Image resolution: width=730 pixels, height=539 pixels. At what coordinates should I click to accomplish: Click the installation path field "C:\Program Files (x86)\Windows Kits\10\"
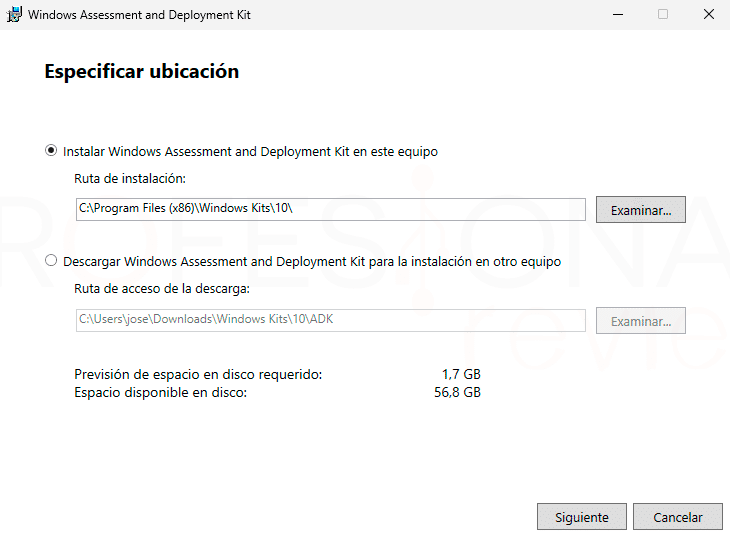pyautogui.click(x=331, y=209)
